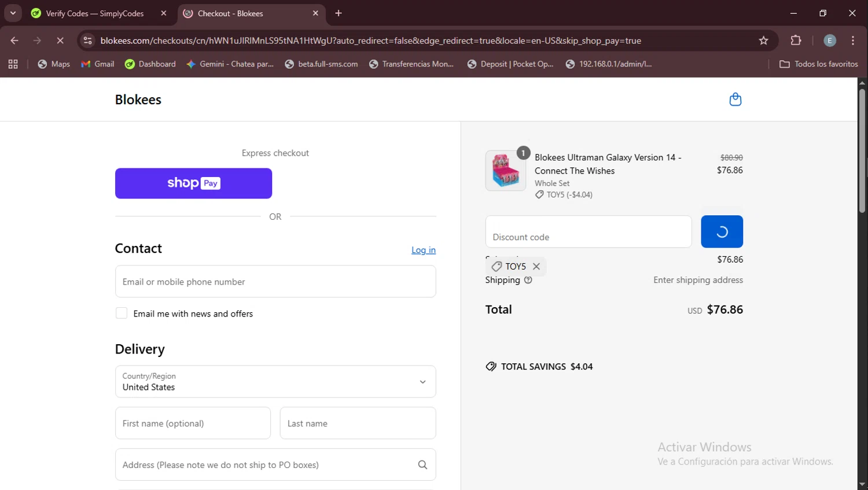The height and width of the screenshot is (490, 868).
Task: Click the Blokees store title
Action: pos(138,100)
